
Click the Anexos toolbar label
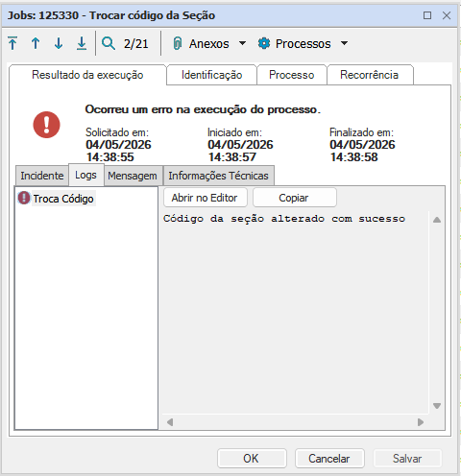(x=209, y=44)
